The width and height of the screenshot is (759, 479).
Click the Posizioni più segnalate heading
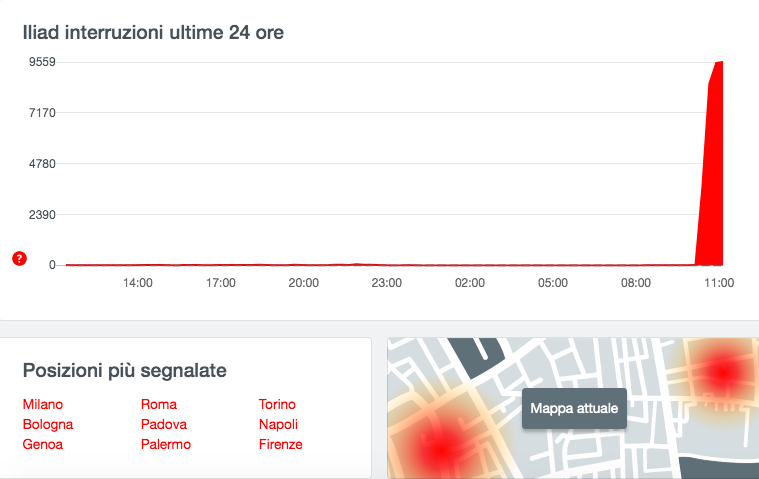(x=124, y=371)
